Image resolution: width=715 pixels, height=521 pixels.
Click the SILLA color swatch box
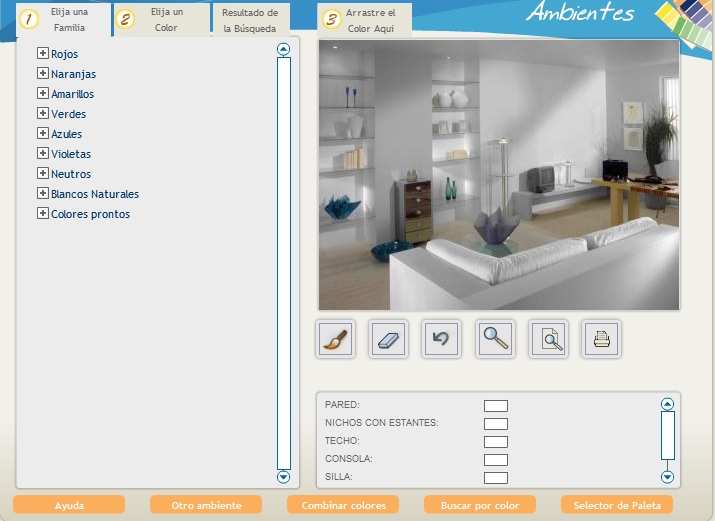496,478
